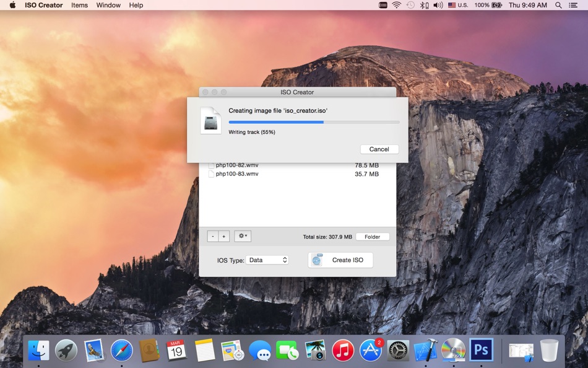Open Contacts book icon in Dock

click(x=149, y=351)
